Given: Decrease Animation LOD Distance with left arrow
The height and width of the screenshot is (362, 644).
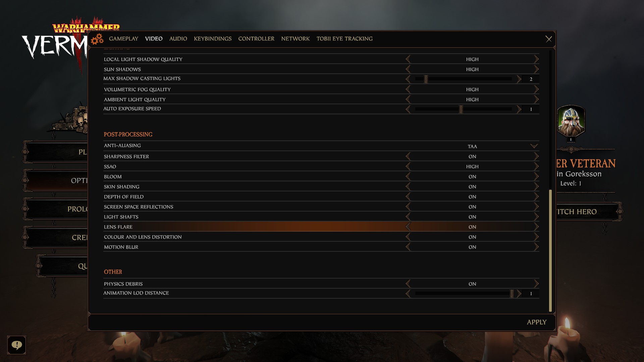Looking at the screenshot, I should tap(408, 294).
